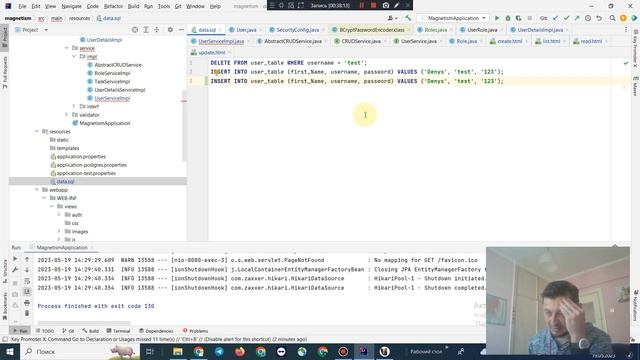
Task: Click the Rollback undo arrow icon
Action: click(599, 18)
